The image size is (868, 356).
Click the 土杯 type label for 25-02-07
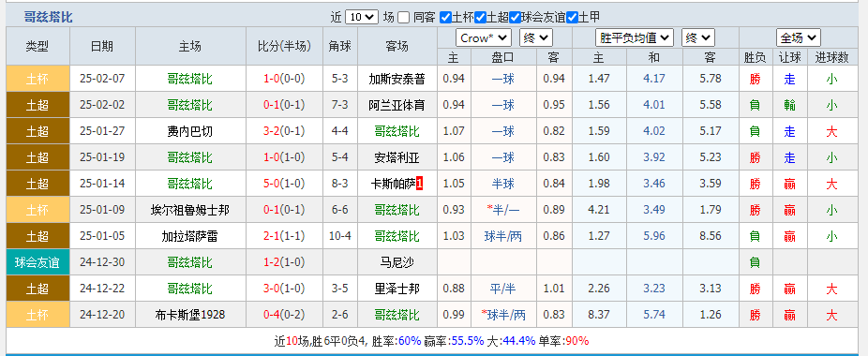point(37,79)
